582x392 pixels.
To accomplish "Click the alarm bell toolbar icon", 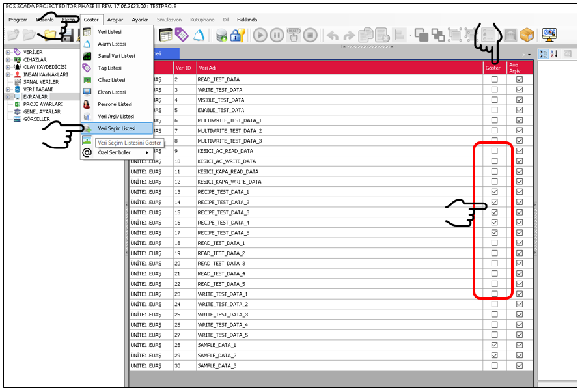I will tap(199, 35).
